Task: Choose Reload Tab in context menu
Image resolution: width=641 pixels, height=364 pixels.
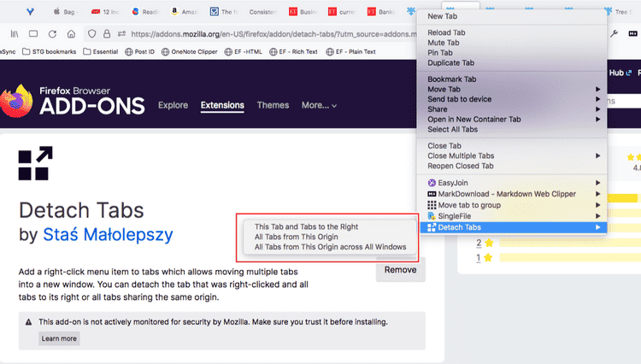Action: [512, 32]
